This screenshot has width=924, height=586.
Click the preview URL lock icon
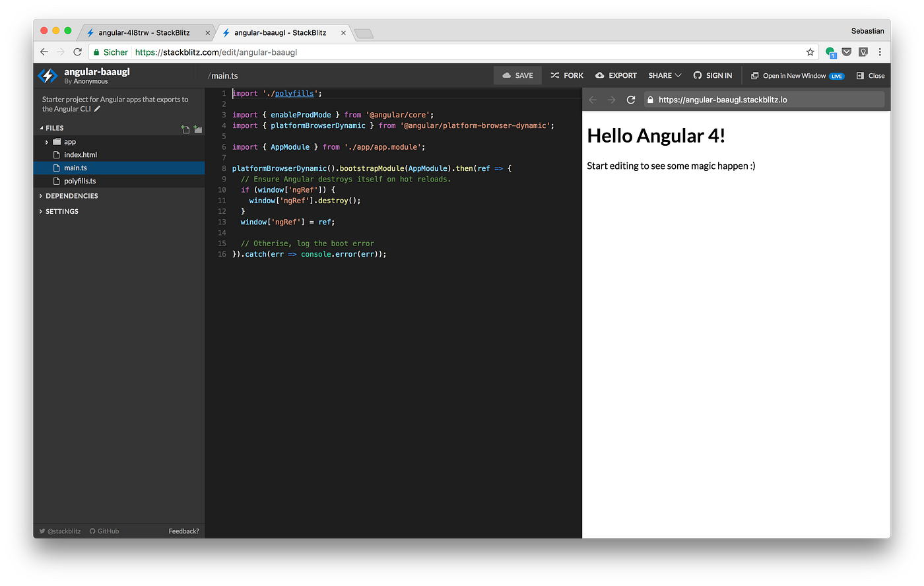(650, 100)
